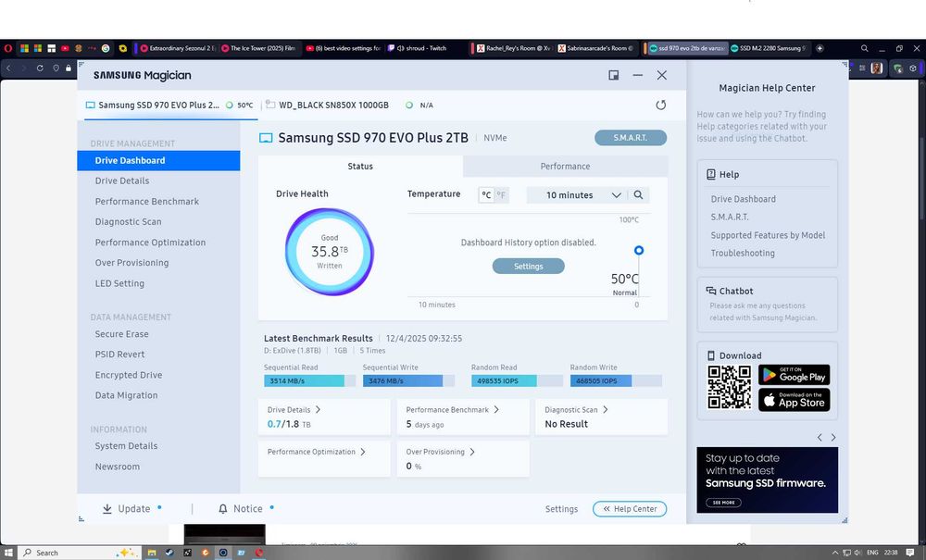Expand the Performance Optimization card chevron
The image size is (926, 560).
point(363,452)
